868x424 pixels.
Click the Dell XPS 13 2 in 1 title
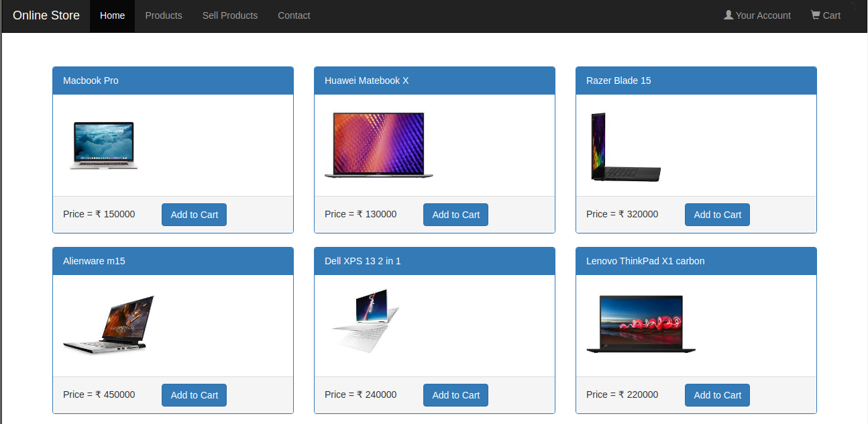coord(362,261)
